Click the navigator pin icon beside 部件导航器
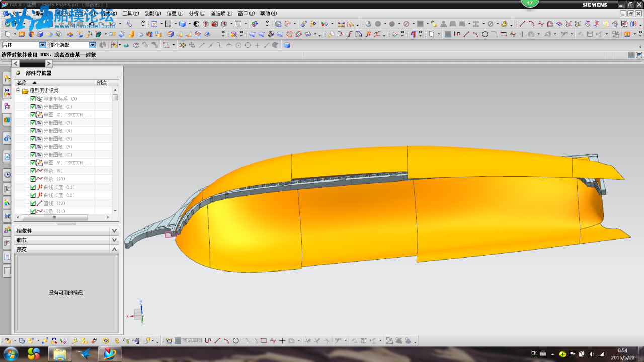 pos(19,73)
